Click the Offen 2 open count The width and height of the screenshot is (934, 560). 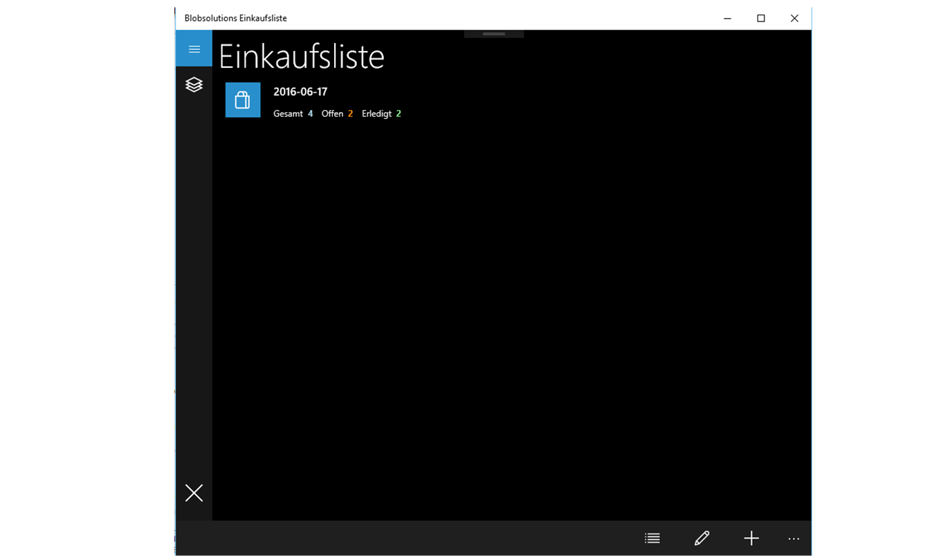tap(338, 113)
